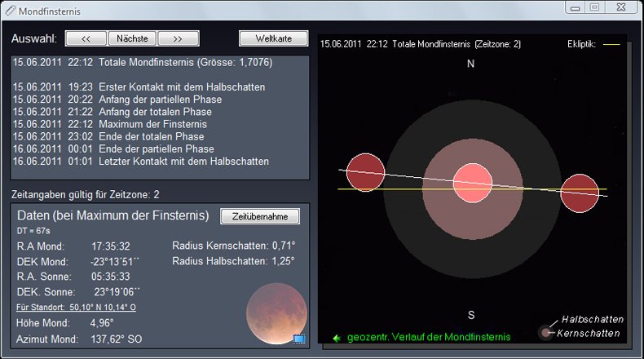Open the Für Standort location link
This screenshot has width=644, height=359.
(77, 308)
